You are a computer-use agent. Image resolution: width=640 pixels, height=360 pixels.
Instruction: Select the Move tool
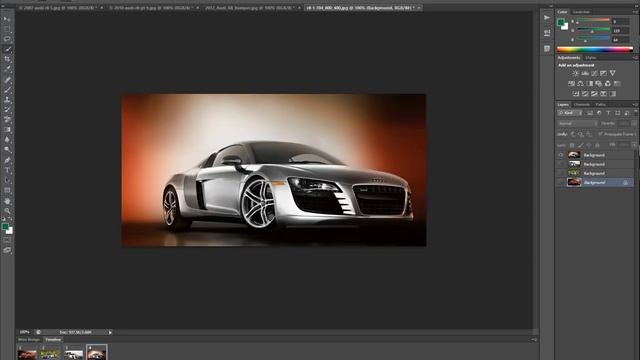point(7,19)
